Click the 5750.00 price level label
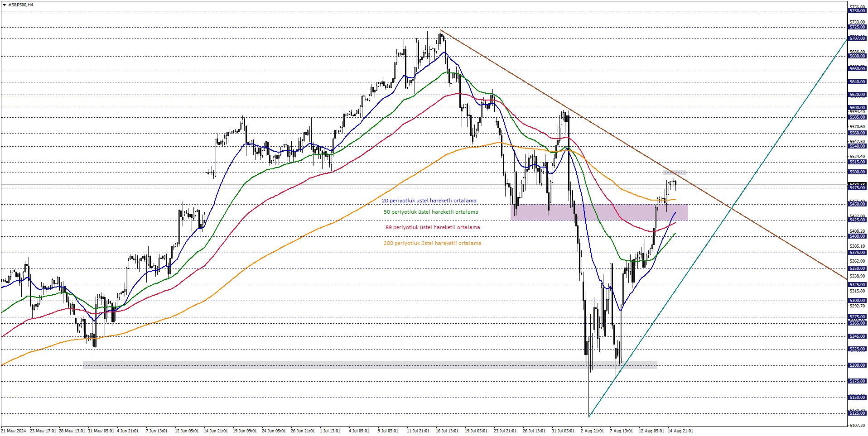The height and width of the screenshot is (436, 868). click(x=857, y=11)
